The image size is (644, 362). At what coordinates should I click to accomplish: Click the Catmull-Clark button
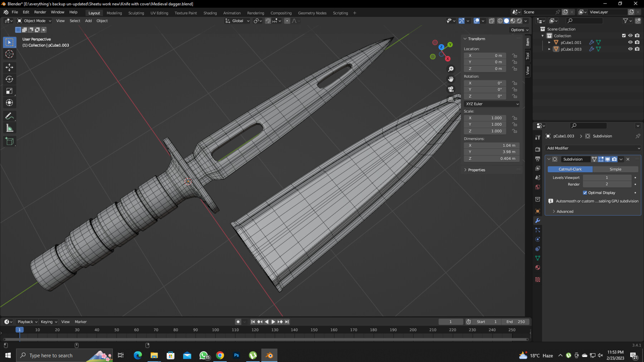pyautogui.click(x=570, y=169)
